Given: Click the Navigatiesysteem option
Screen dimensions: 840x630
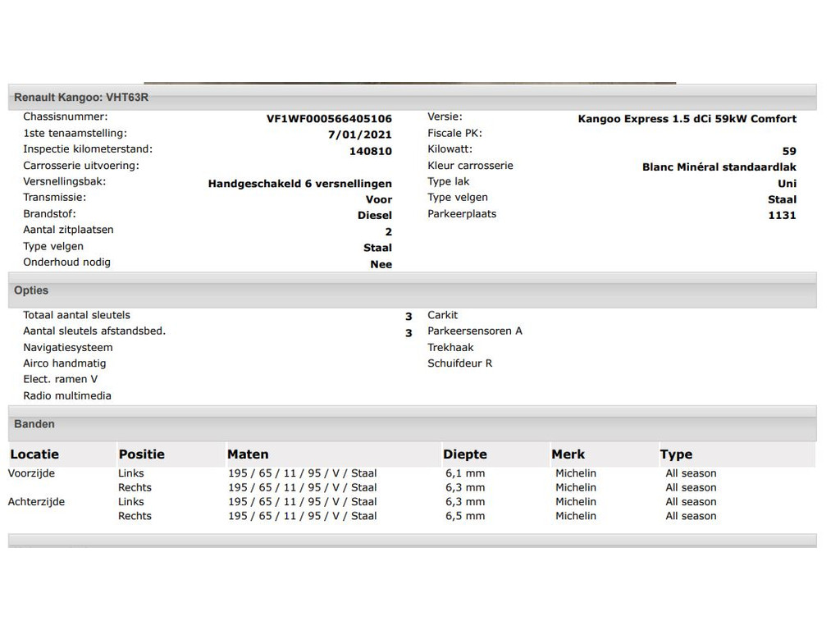Looking at the screenshot, I should coord(68,348).
